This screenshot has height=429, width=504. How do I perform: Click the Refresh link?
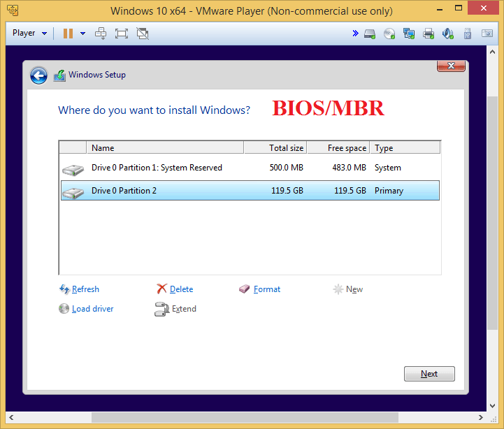coord(85,289)
